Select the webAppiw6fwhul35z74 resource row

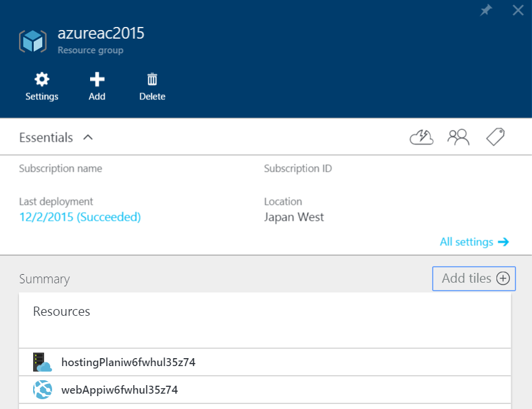(x=120, y=389)
